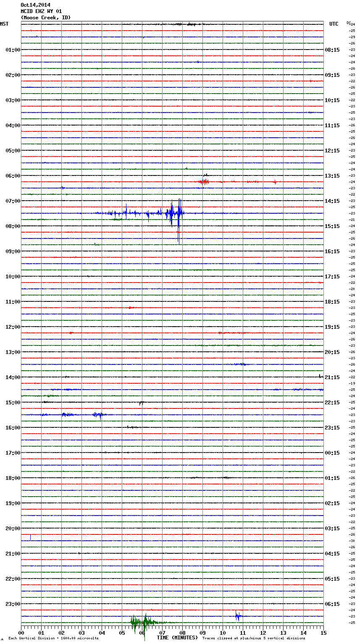Viewport: 357px width, 644px height.
Task: Click the '03:15' UTC time label
Action: click(x=332, y=529)
